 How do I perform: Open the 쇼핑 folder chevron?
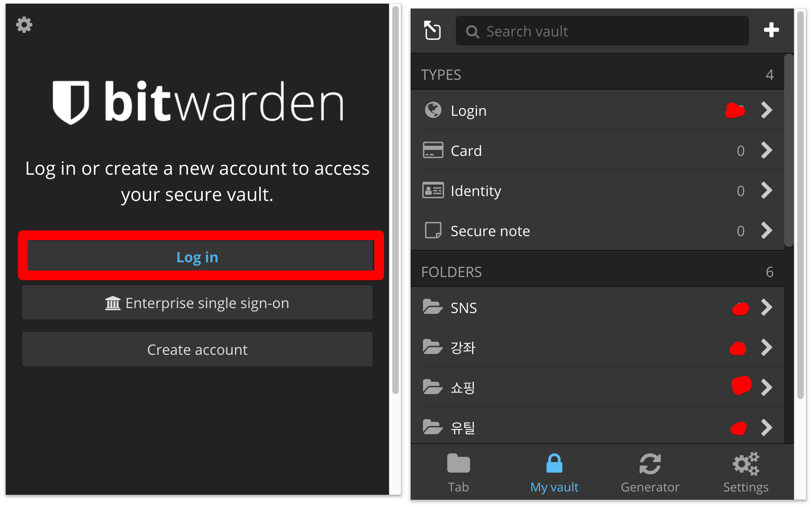coord(767,388)
